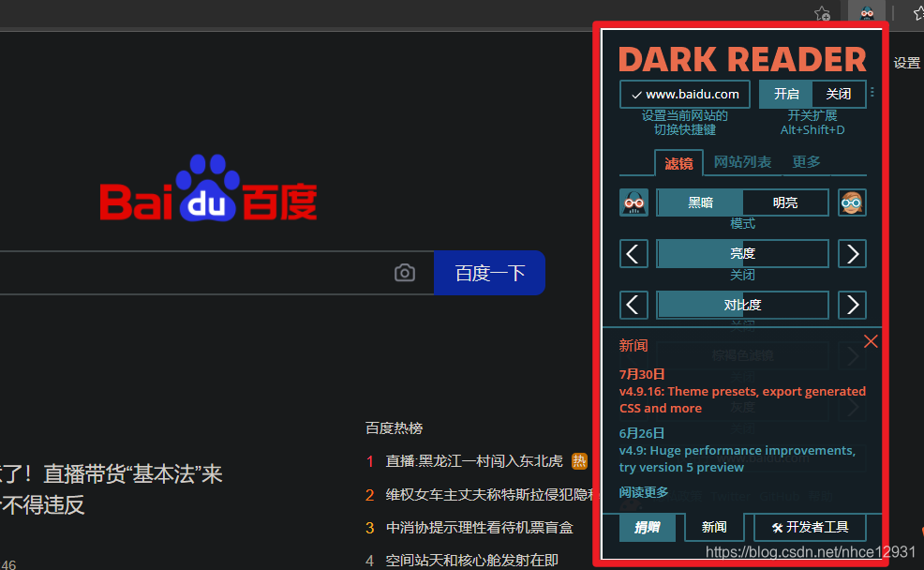Screen dimensions: 924x570
Task: Open 开发者工具 developer tools
Action: pyautogui.click(x=810, y=527)
